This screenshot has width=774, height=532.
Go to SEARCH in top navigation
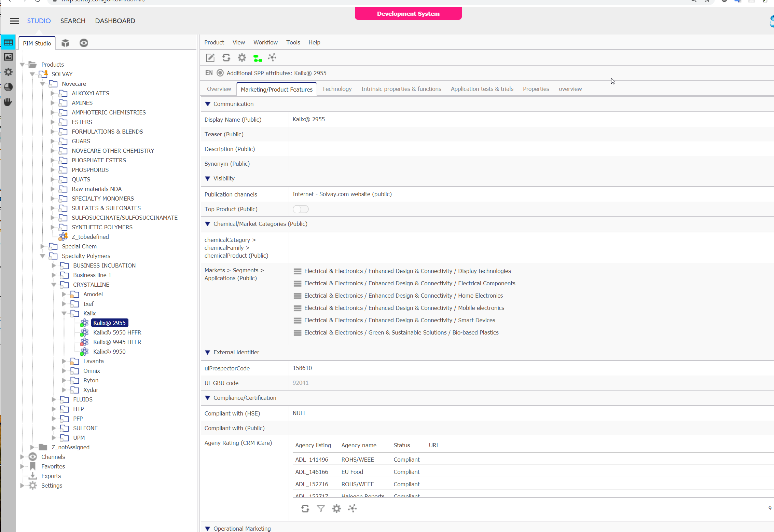point(73,21)
